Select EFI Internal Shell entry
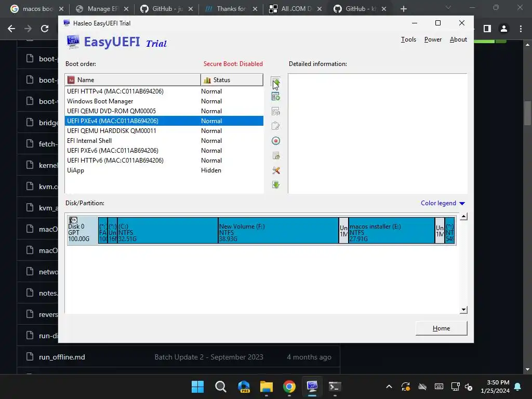532x399 pixels. coord(164,140)
